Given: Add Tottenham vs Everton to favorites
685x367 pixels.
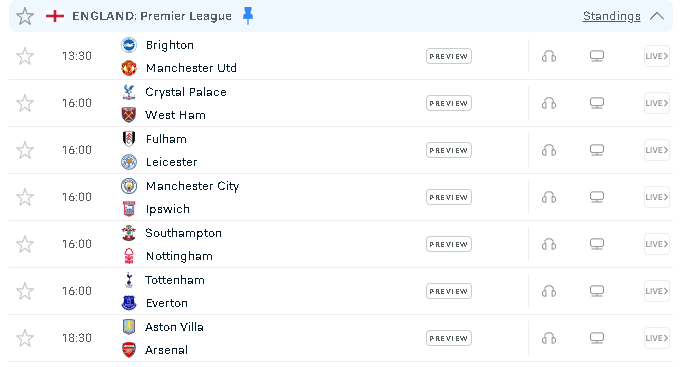Looking at the screenshot, I should pyautogui.click(x=25, y=291).
